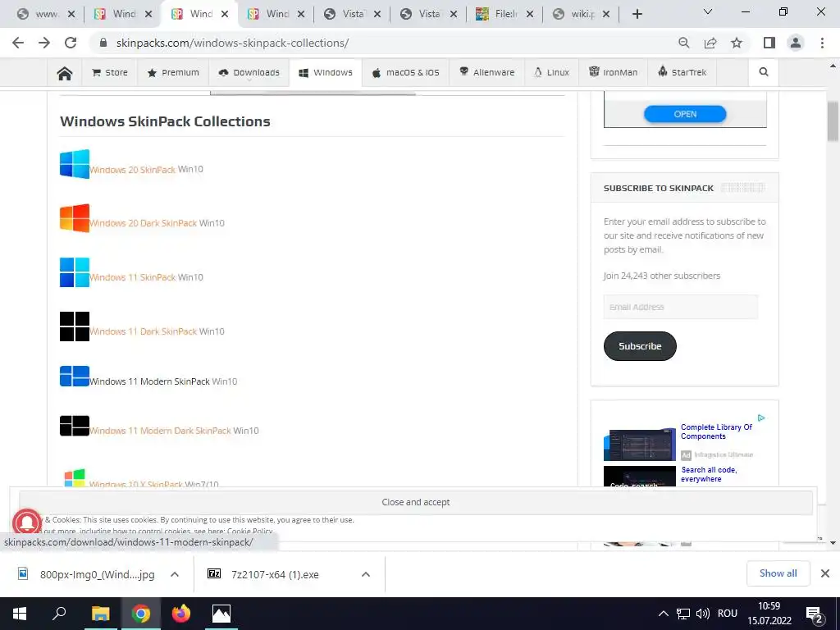This screenshot has width=840, height=630.
Task: Click the Windows 11 SkinPack blue logo
Action: tap(75, 272)
